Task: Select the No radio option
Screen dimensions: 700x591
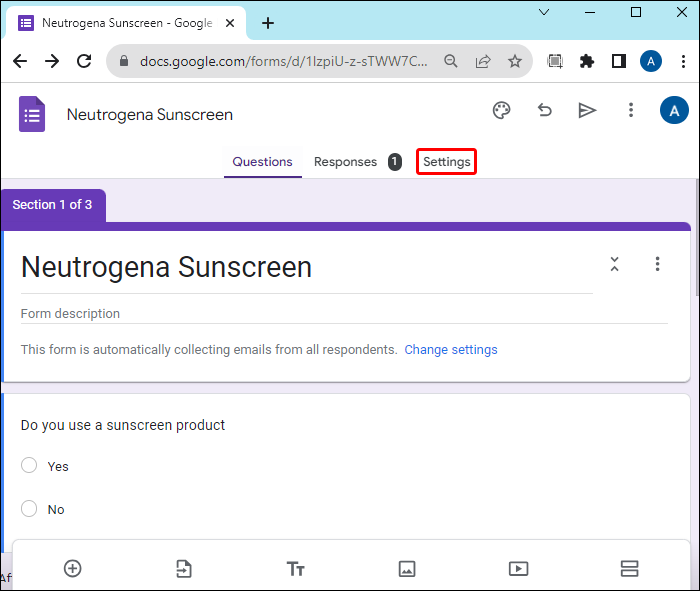Action: (x=29, y=508)
